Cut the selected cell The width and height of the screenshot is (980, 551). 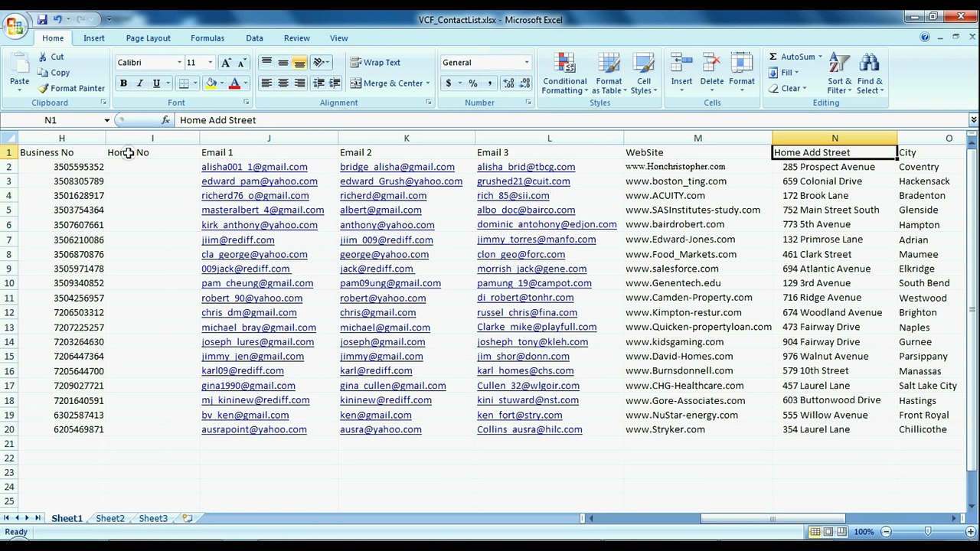(x=51, y=57)
